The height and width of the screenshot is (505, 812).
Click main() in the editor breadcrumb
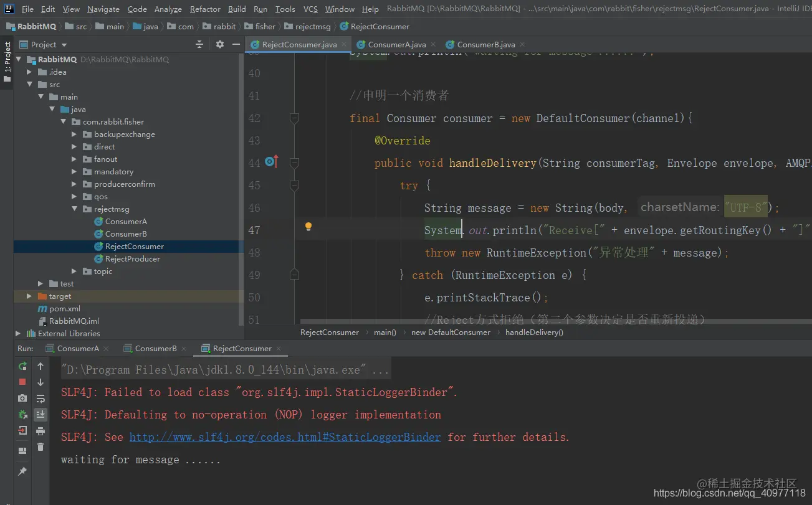[x=385, y=333]
